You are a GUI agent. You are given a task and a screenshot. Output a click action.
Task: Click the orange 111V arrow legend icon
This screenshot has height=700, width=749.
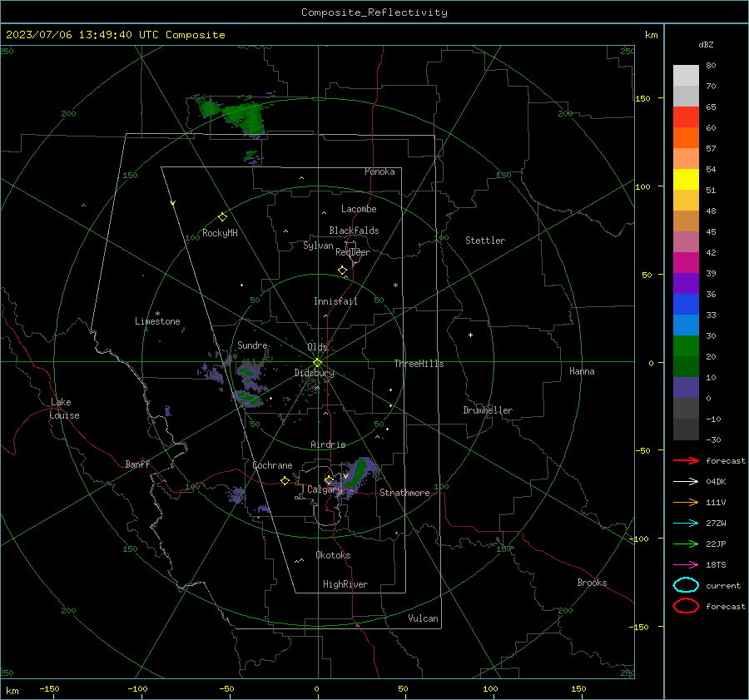[x=686, y=502]
